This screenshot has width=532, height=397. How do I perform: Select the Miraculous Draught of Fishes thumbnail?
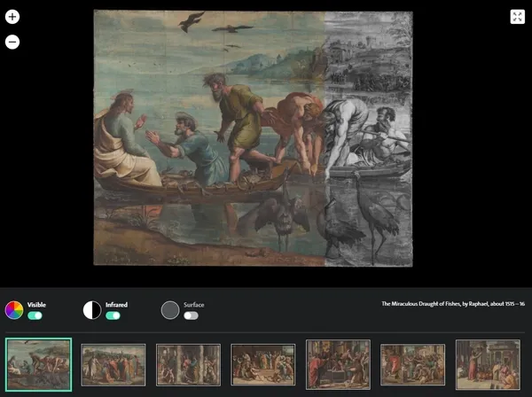[x=38, y=364]
